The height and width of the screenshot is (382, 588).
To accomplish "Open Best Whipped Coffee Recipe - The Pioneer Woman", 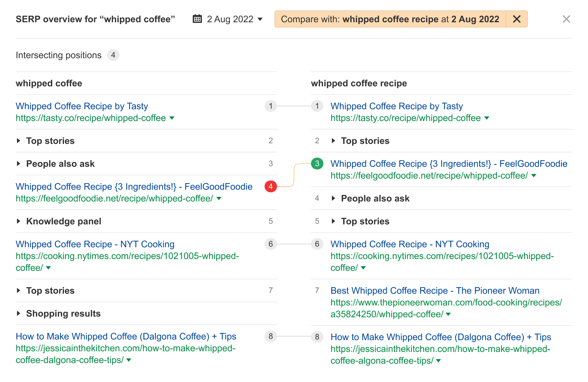I will point(434,290).
